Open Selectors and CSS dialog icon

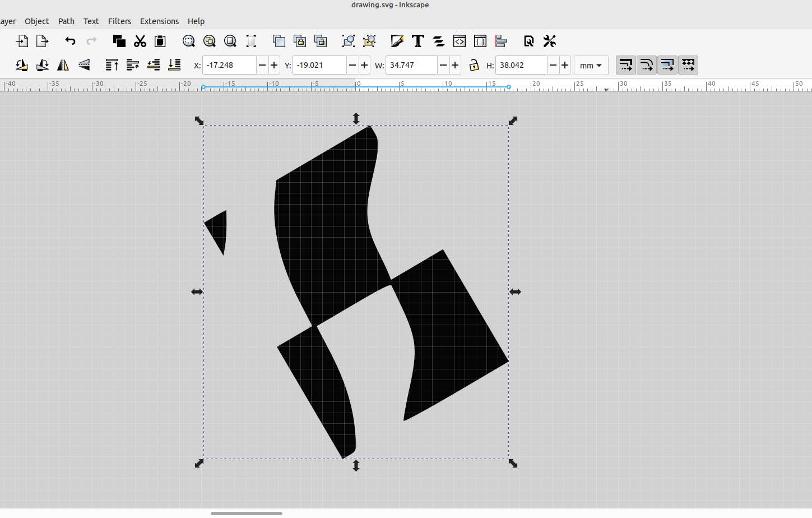point(480,41)
